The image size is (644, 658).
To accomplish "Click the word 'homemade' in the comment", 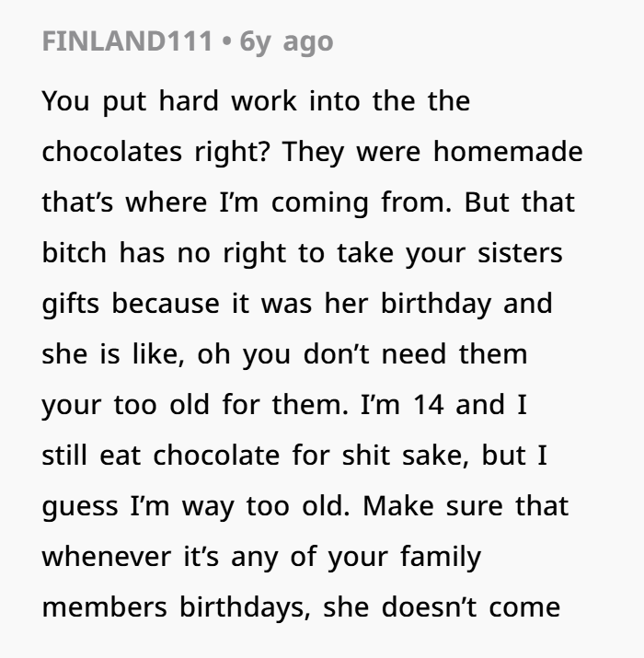I will tap(508, 152).
